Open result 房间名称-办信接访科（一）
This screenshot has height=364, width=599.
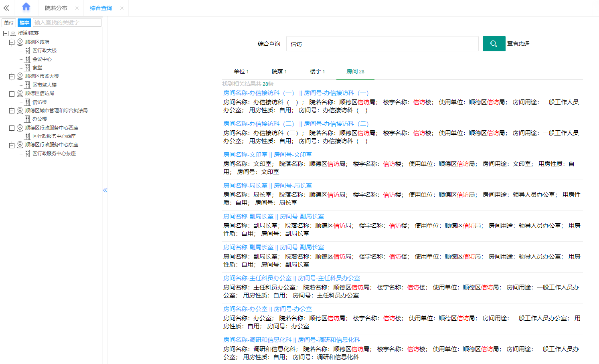point(296,93)
